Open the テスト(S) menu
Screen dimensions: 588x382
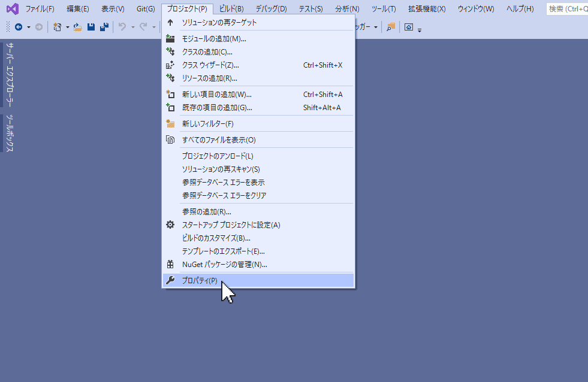(310, 8)
